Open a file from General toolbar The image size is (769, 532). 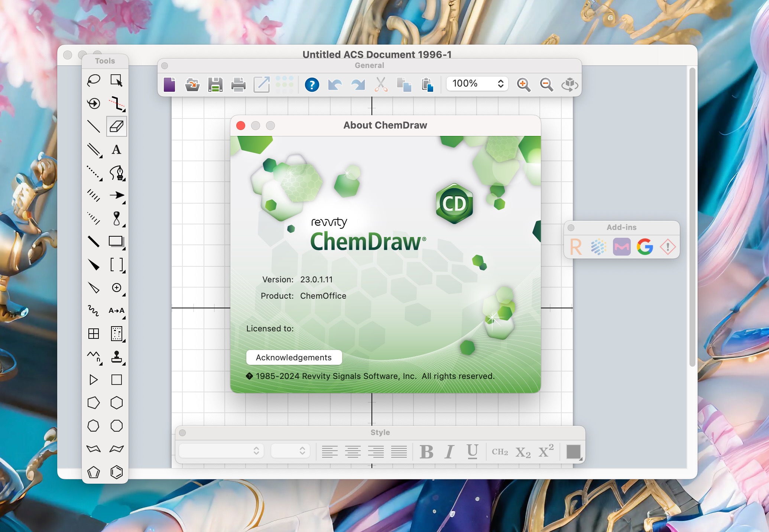tap(192, 84)
